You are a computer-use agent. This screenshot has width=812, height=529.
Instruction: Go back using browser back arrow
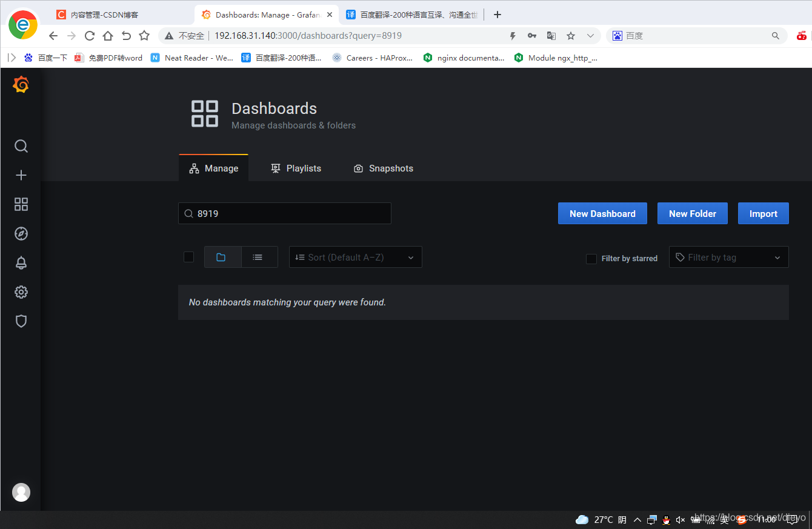click(x=53, y=36)
